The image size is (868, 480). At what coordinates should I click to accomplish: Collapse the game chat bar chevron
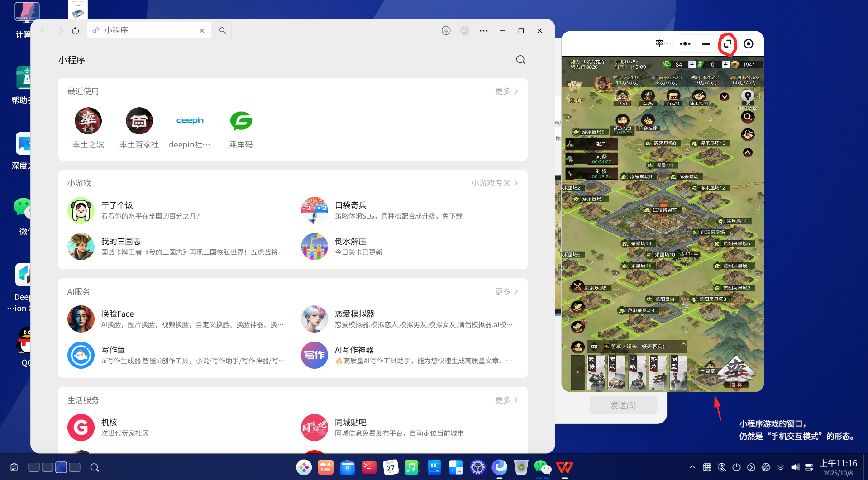683,344
